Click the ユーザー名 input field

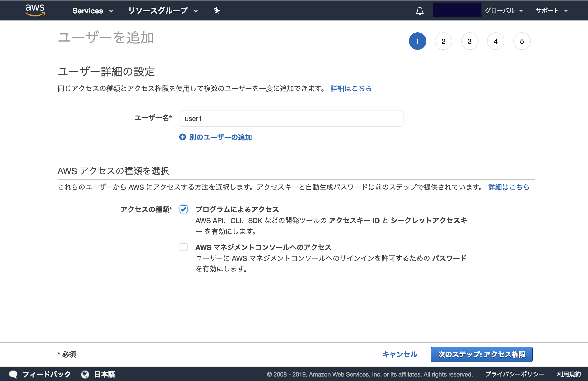click(292, 118)
